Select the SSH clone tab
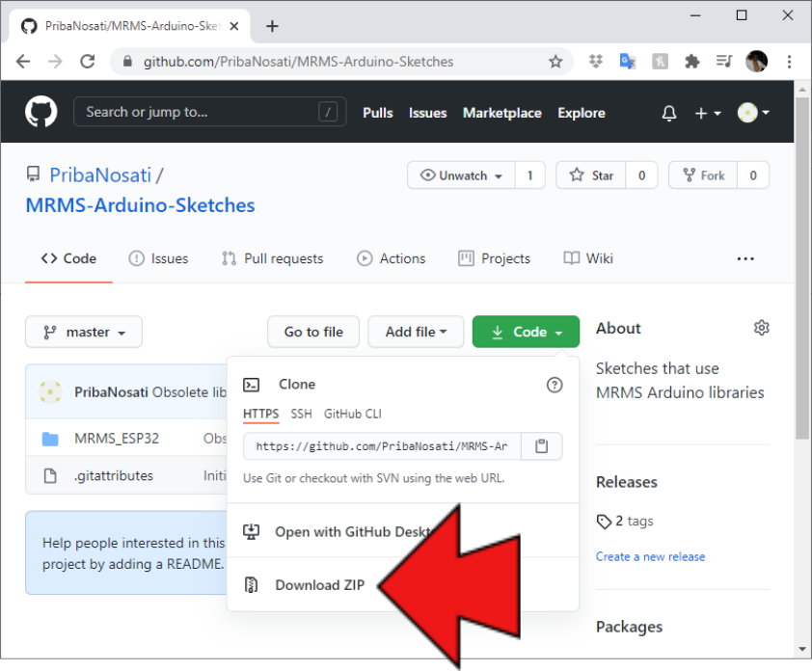 pos(301,414)
